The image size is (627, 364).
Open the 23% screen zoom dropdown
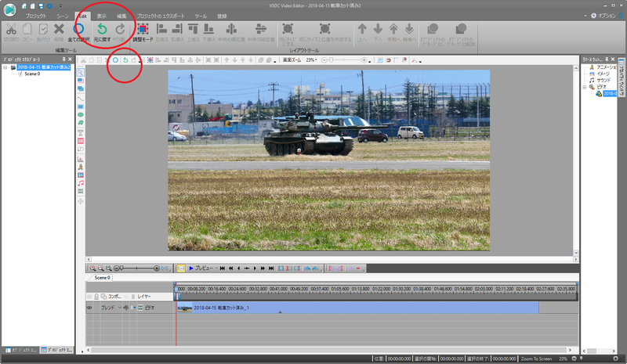click(x=316, y=60)
